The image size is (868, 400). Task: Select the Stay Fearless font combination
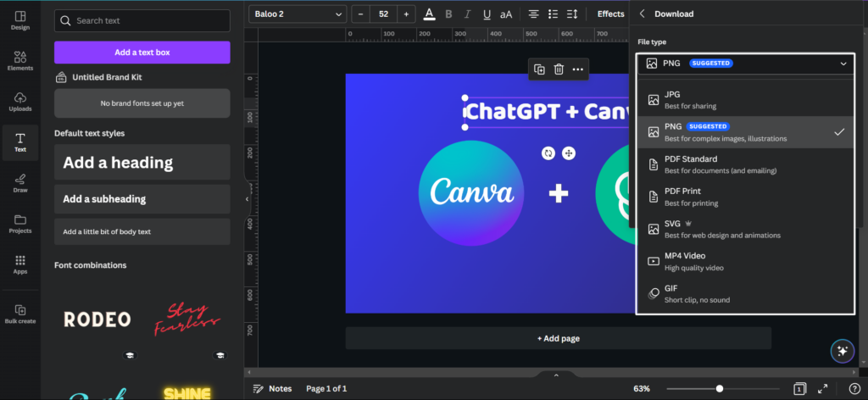coord(187,319)
